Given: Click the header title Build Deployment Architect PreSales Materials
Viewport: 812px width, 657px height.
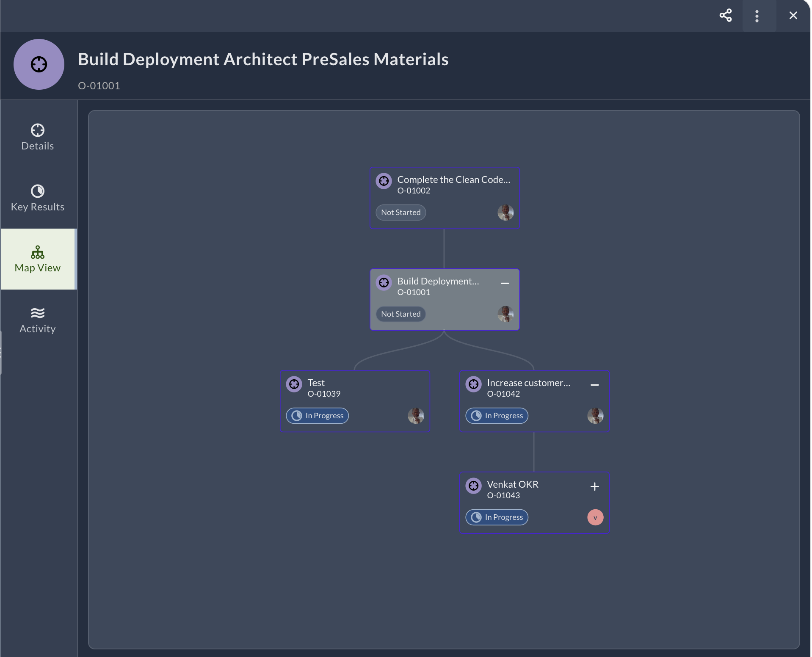Looking at the screenshot, I should coord(263,59).
